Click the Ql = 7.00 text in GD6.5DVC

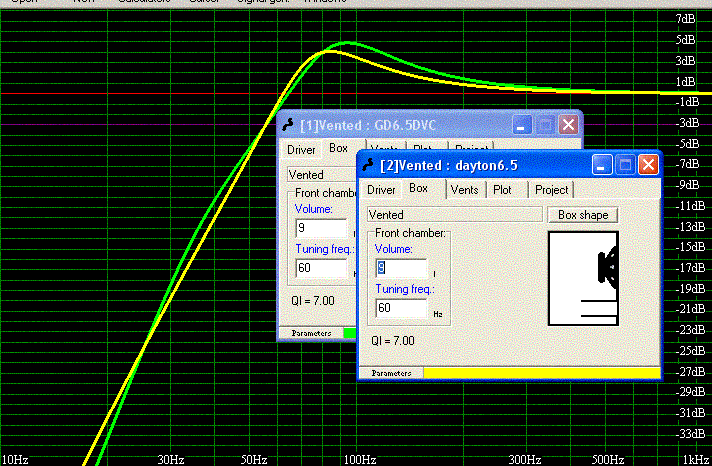(x=312, y=301)
